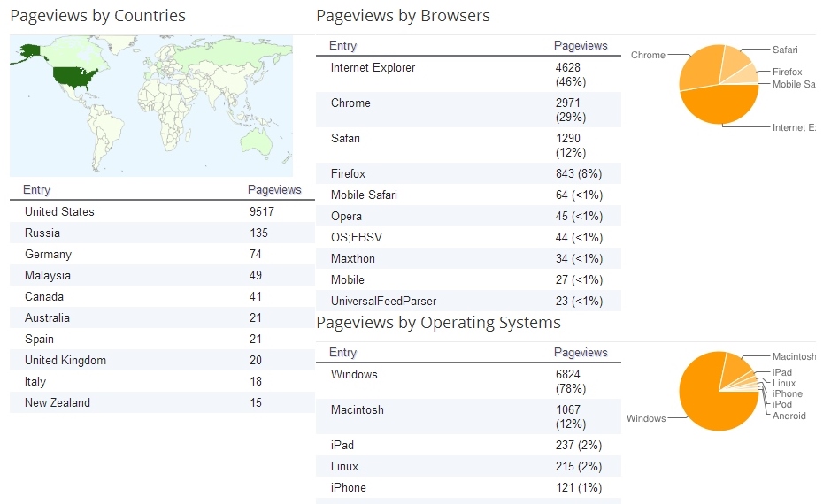Click the Maxthon entry
Viewport: 831px width, 504px height.
click(x=353, y=258)
